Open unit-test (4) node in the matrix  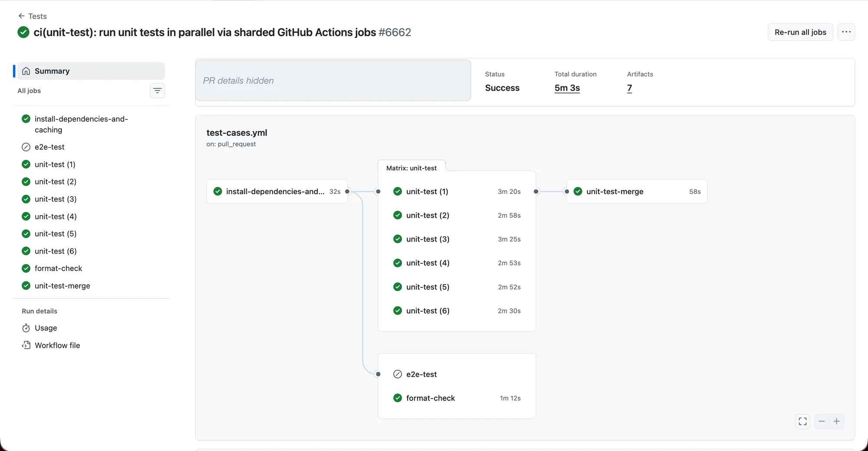(457, 263)
